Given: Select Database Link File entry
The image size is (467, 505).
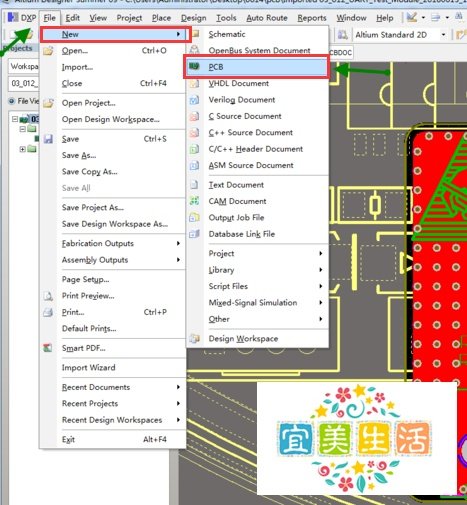Looking at the screenshot, I should (257, 234).
